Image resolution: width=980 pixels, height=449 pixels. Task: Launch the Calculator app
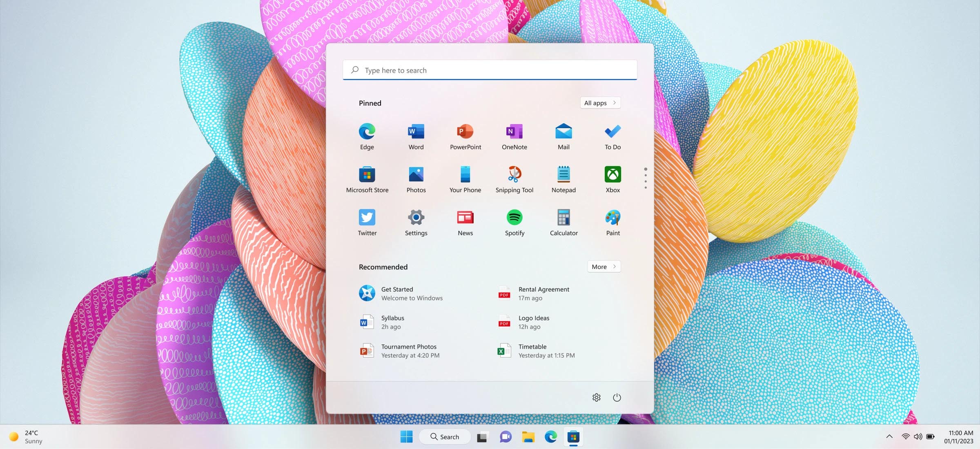(x=563, y=222)
